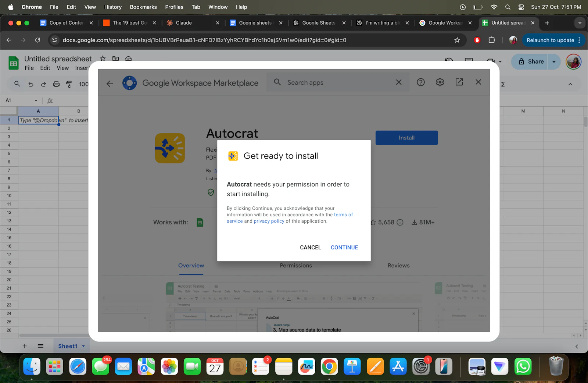
Task: Select the paint format tool
Action: pos(69,84)
